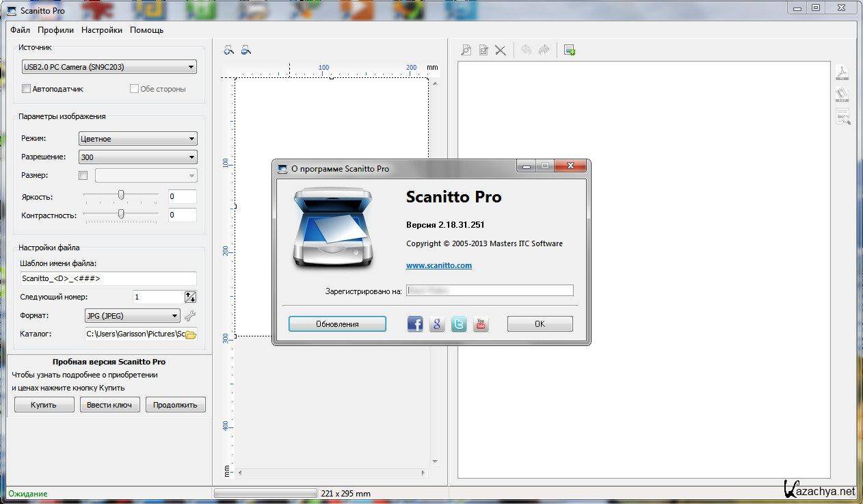Click the add page icon with green plus
The image size is (863, 504).
pos(570,50)
